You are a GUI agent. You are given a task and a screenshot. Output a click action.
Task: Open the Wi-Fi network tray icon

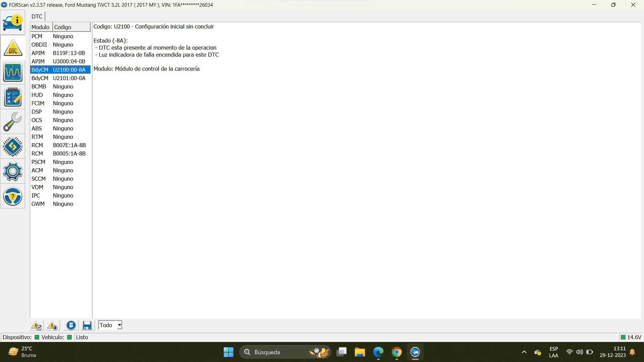coord(569,352)
